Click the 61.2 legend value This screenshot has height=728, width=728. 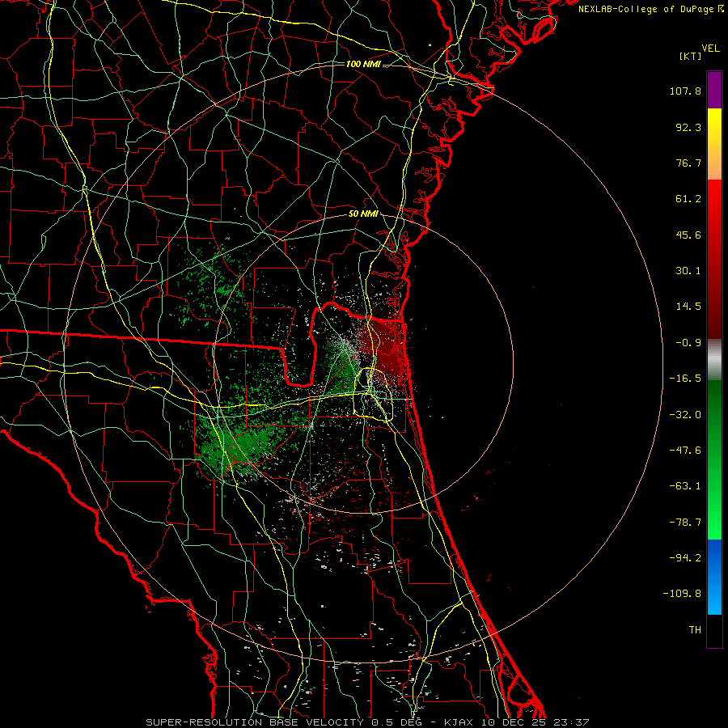pos(688,199)
